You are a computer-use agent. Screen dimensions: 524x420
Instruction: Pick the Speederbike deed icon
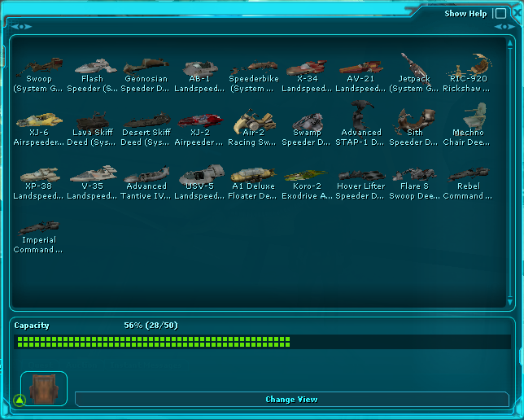tap(254, 67)
